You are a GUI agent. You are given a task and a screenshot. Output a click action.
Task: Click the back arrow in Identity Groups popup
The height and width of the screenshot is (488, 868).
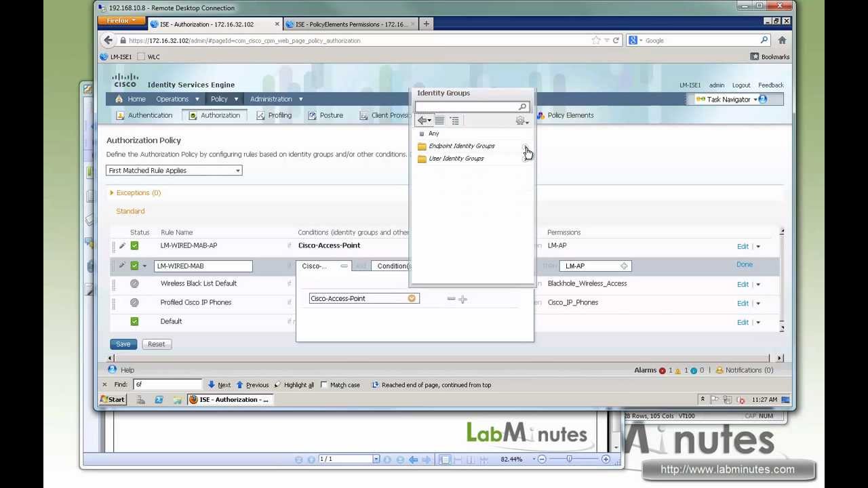(x=423, y=121)
